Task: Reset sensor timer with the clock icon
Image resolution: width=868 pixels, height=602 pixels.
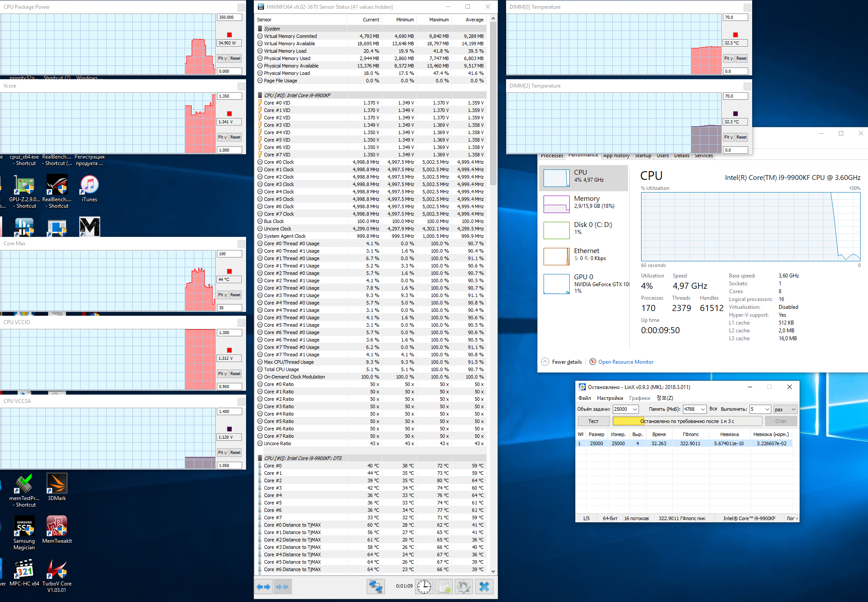Action: (424, 587)
